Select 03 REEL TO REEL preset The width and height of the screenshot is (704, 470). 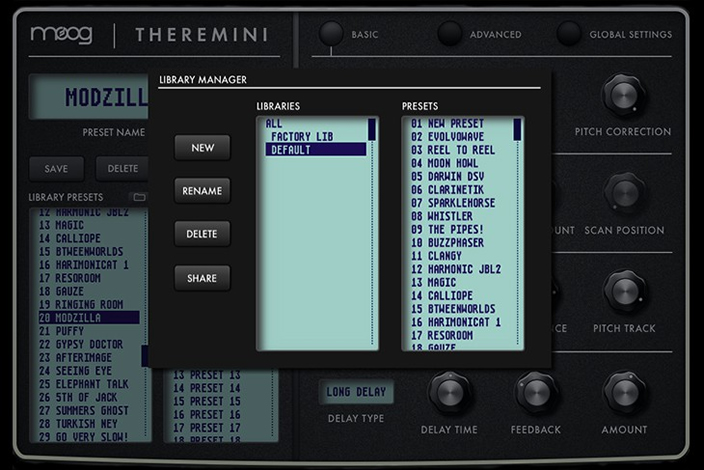pos(461,150)
